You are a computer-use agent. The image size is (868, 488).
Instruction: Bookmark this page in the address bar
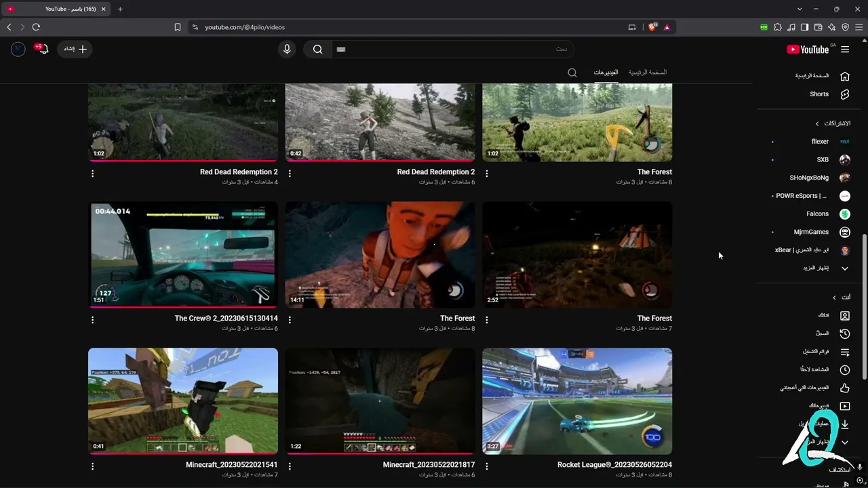tap(178, 27)
